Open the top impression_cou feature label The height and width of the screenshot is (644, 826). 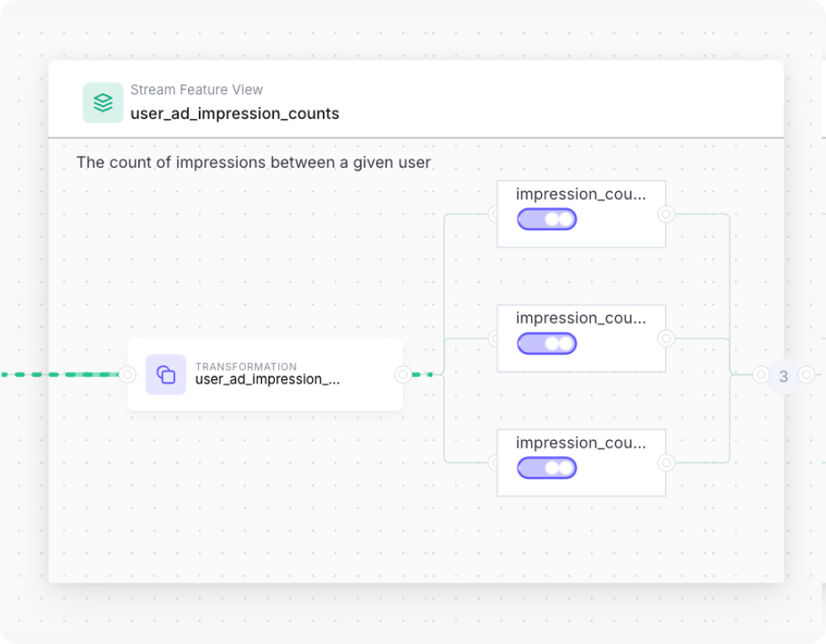click(581, 195)
